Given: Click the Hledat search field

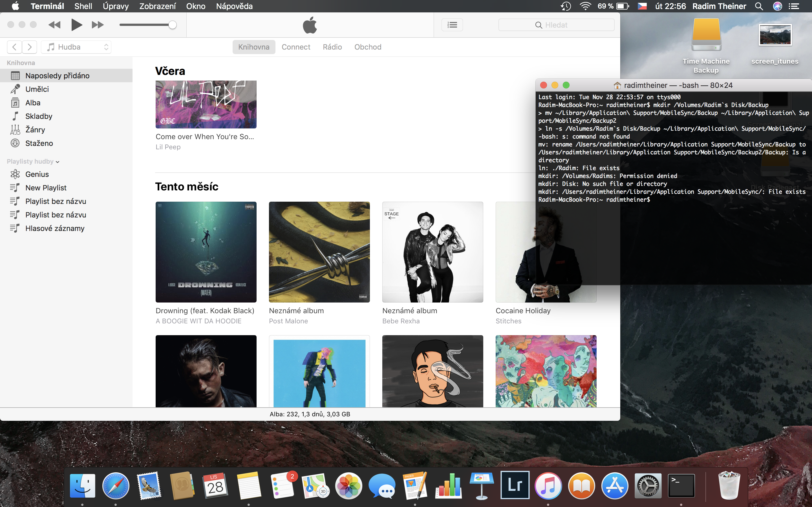Looking at the screenshot, I should (x=556, y=25).
